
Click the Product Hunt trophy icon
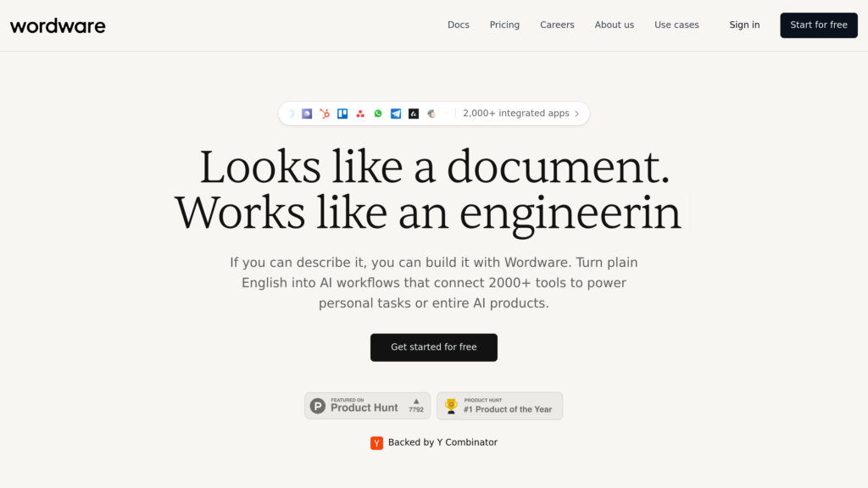point(451,406)
